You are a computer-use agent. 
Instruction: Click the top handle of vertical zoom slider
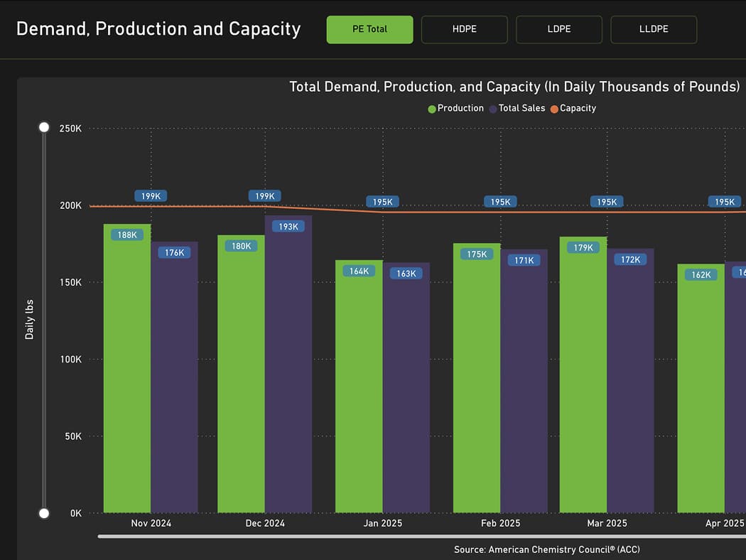(x=44, y=127)
